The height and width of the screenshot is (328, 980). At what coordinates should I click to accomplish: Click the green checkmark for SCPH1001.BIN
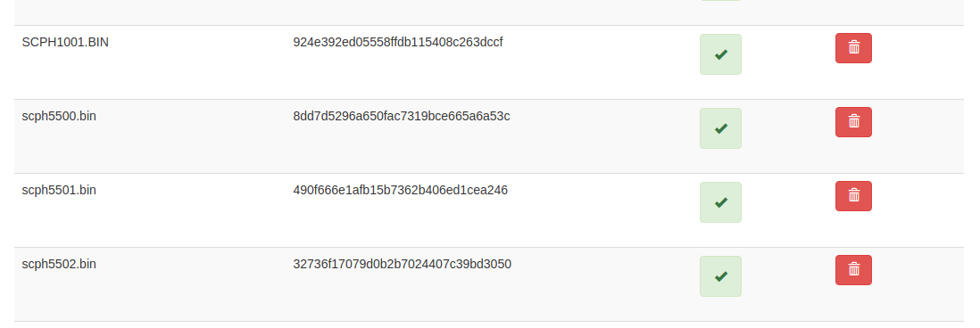(720, 54)
